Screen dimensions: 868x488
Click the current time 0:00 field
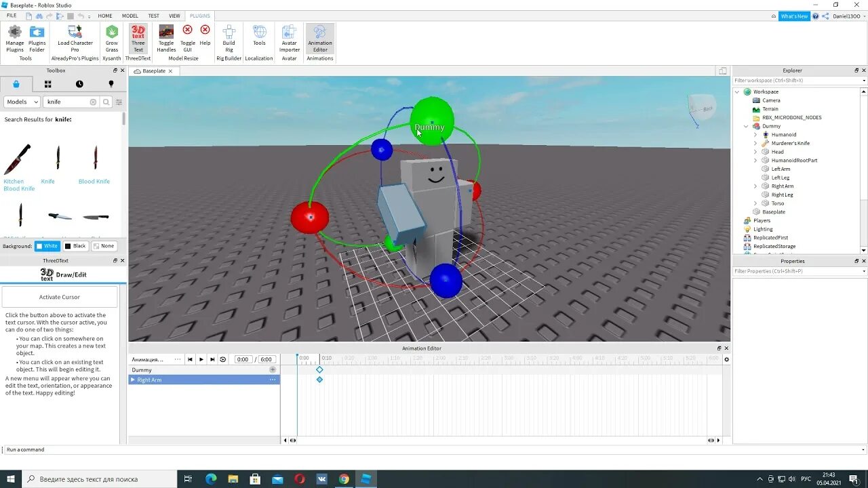242,359
